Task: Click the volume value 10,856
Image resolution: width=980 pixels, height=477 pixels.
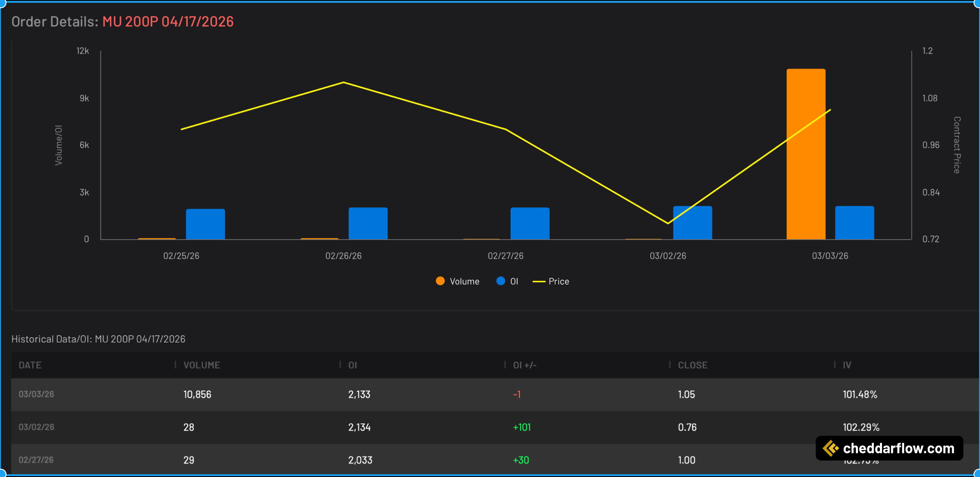Action: tap(197, 395)
